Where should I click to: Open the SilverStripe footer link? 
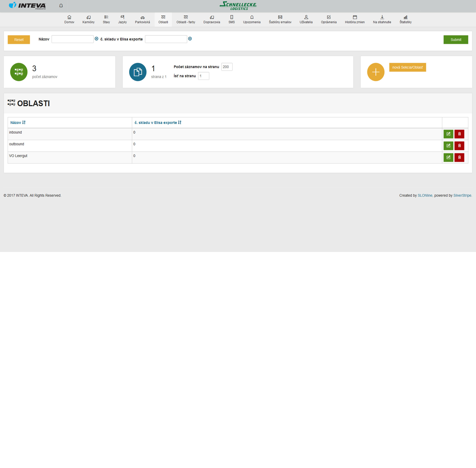click(462, 195)
